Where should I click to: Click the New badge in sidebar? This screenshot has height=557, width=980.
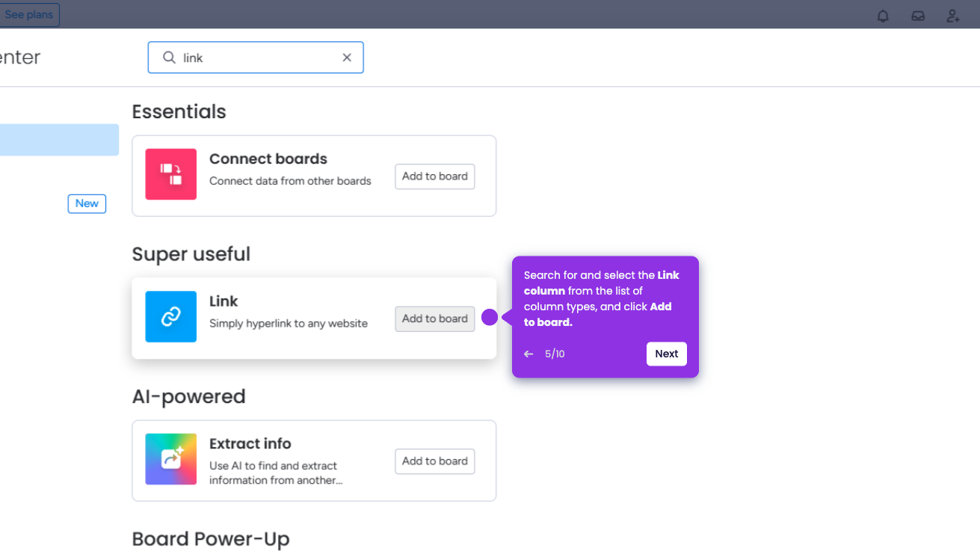point(87,203)
